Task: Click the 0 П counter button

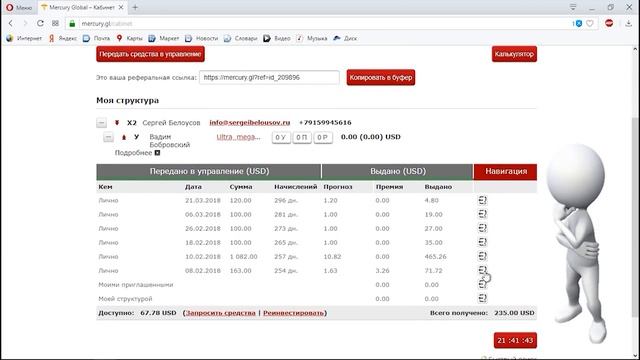Action: 302,137
